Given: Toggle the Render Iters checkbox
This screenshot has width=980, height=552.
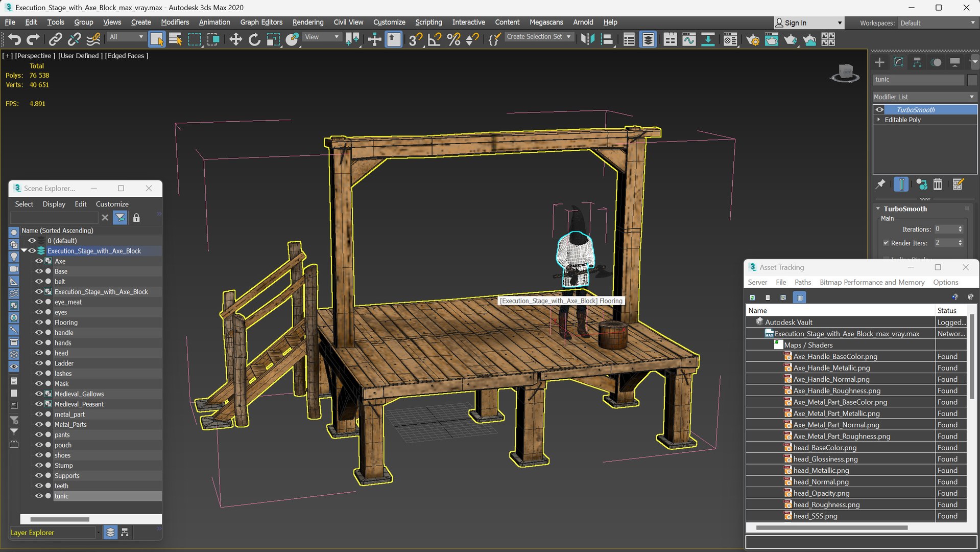Looking at the screenshot, I should pos(886,243).
